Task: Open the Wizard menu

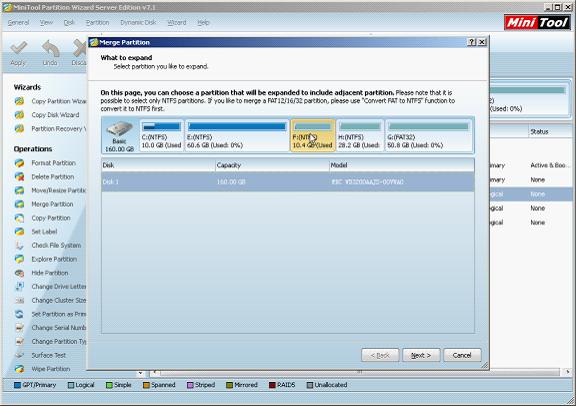Action: click(x=177, y=22)
